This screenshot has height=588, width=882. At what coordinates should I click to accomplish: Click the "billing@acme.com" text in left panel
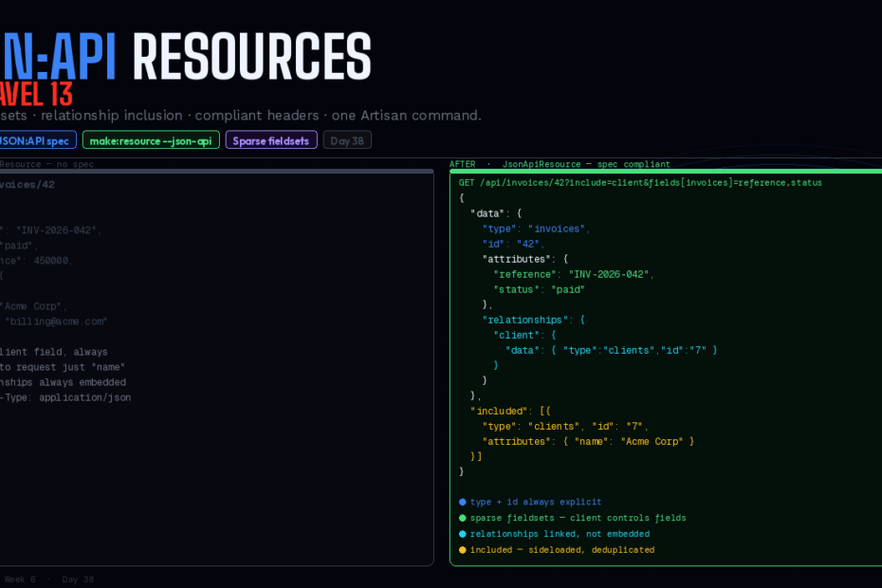57,322
